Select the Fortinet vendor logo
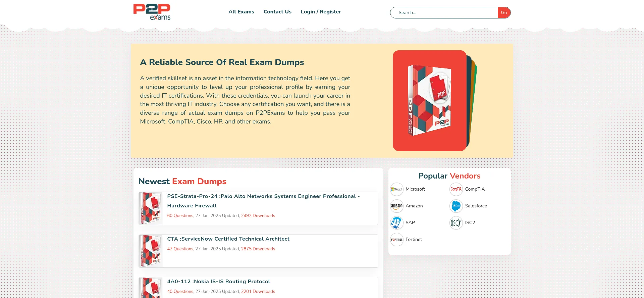644x298 pixels. point(397,240)
